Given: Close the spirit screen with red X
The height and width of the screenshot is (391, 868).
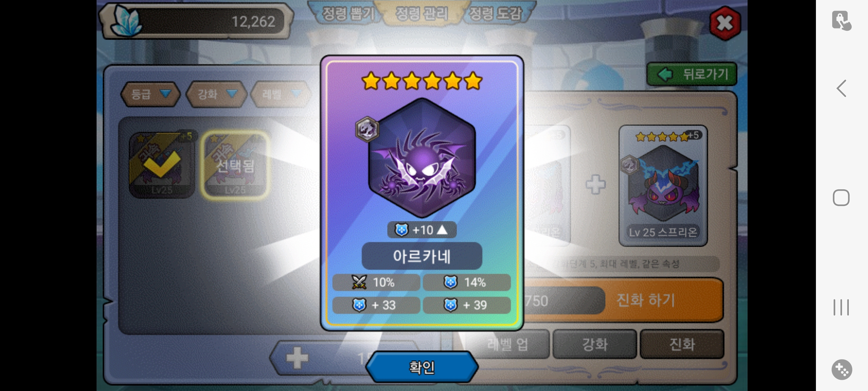Looking at the screenshot, I should coord(725,24).
